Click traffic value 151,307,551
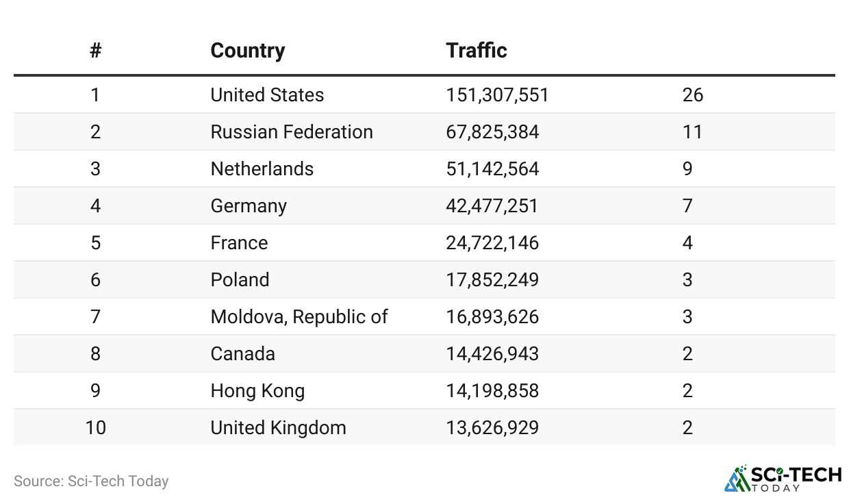 tap(497, 94)
